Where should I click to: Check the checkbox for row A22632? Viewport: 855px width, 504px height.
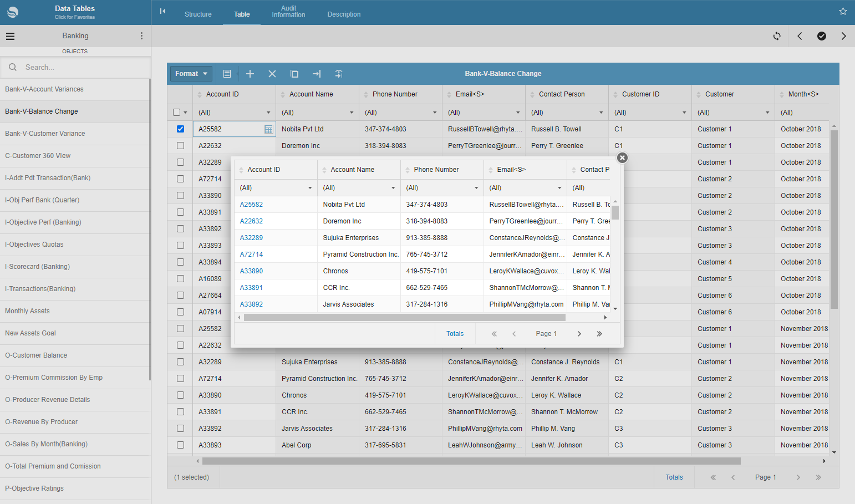[180, 146]
